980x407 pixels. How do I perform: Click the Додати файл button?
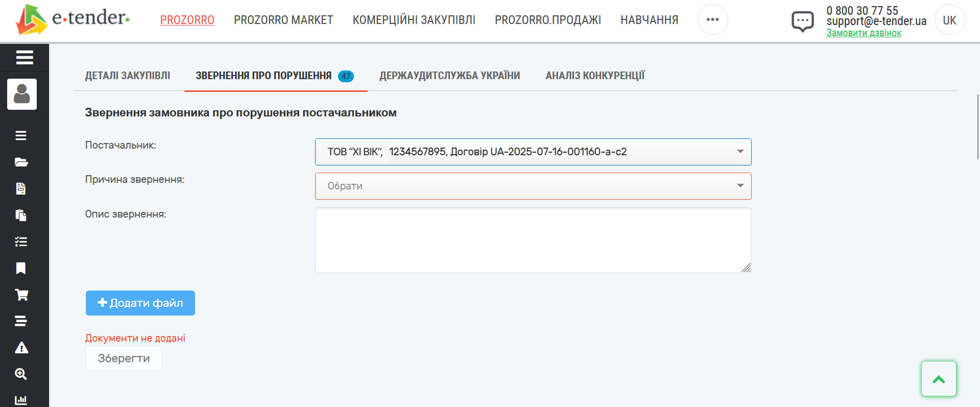(140, 303)
